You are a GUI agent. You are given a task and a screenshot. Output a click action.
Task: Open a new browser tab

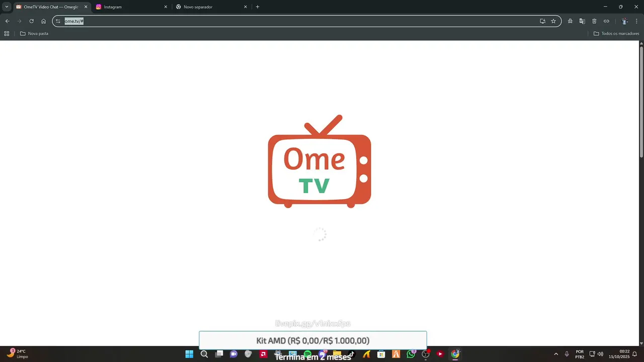(x=258, y=7)
